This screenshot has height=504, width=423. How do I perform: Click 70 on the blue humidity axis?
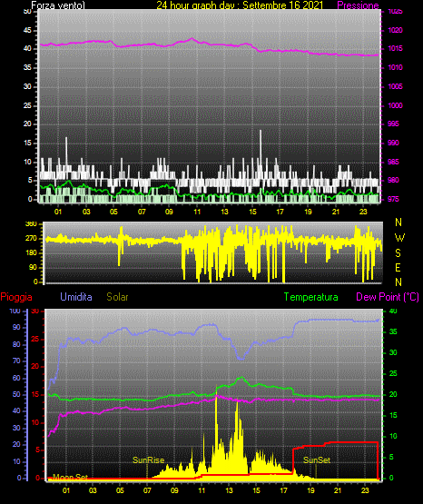pos(16,361)
